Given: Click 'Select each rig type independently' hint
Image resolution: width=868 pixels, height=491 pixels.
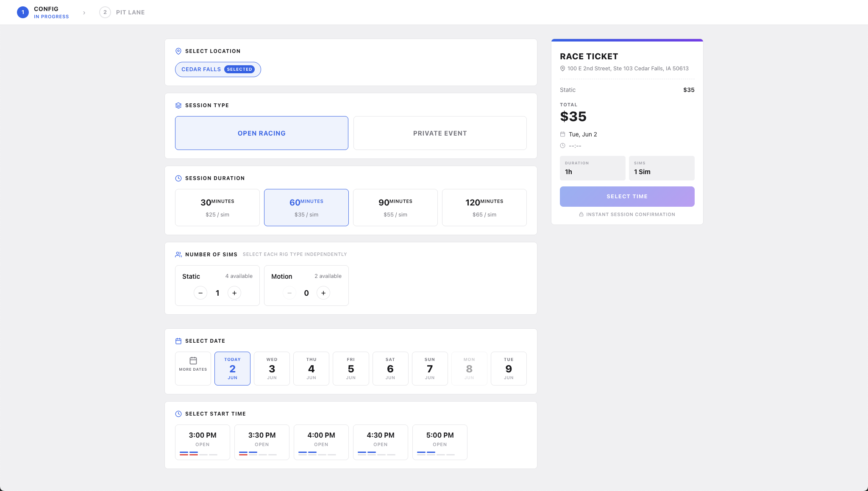Looking at the screenshot, I should click(x=295, y=255).
